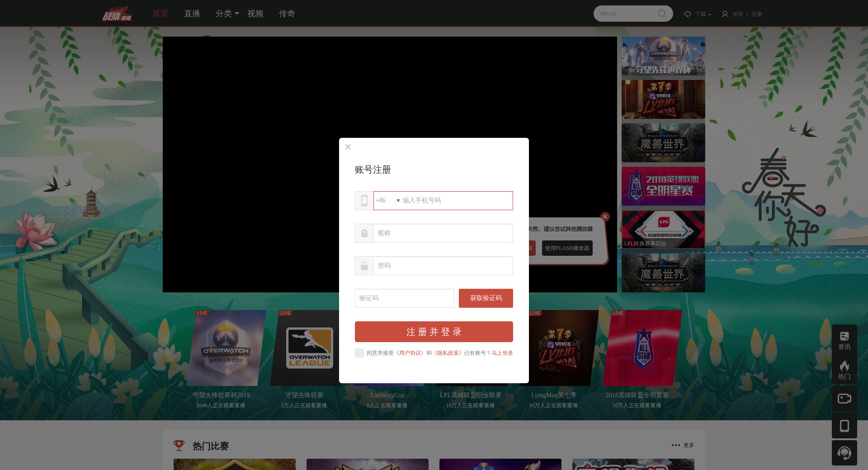Open the 资讯 news sidebar icon

(844, 340)
